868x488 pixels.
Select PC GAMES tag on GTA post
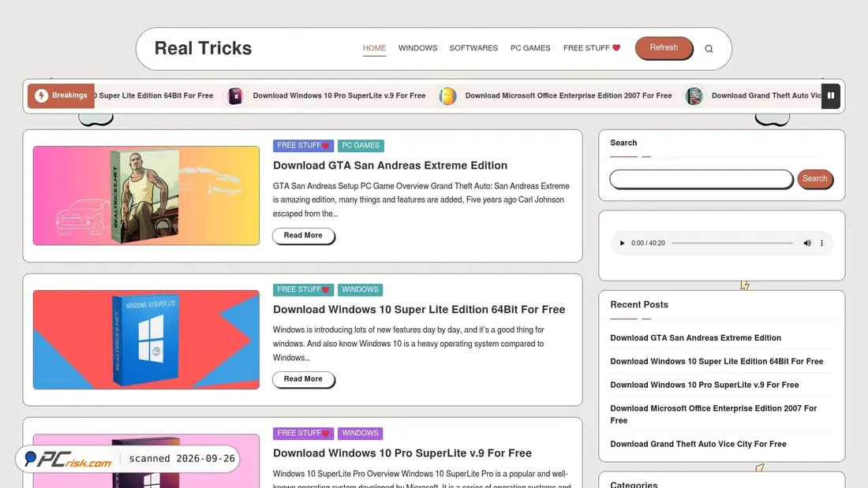click(361, 146)
